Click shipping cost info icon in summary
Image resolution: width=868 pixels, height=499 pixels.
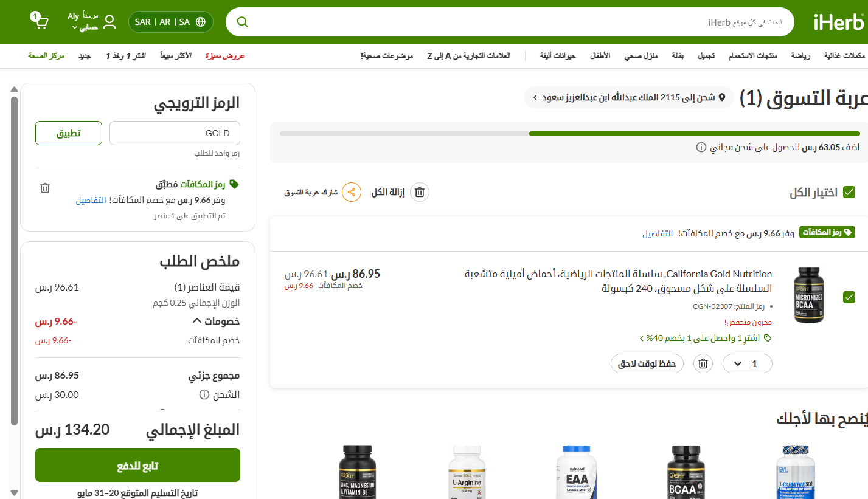click(204, 395)
